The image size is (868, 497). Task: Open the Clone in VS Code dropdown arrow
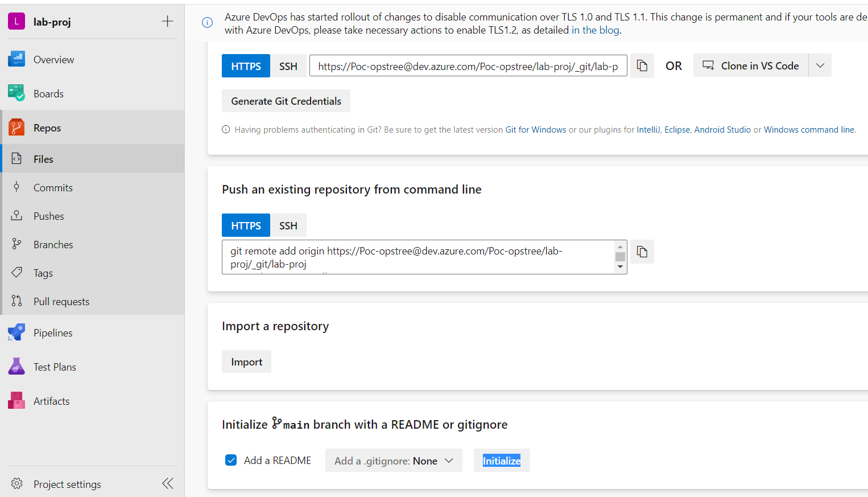(x=820, y=65)
